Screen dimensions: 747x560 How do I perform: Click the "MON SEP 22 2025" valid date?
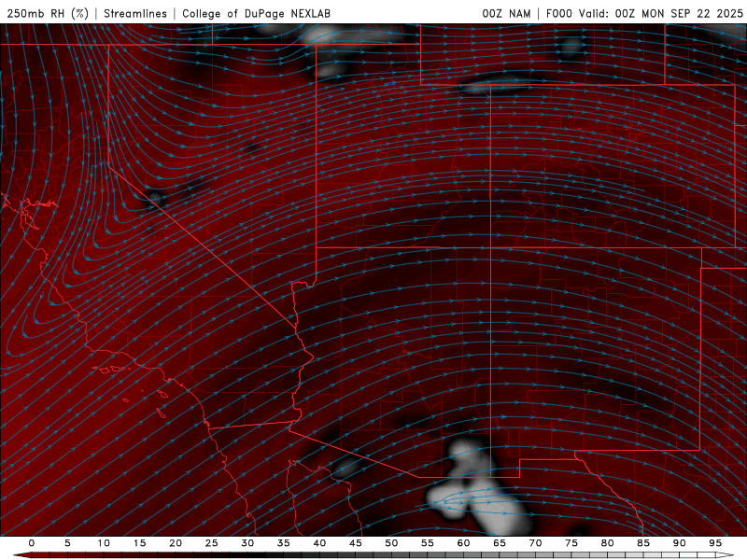(692, 13)
